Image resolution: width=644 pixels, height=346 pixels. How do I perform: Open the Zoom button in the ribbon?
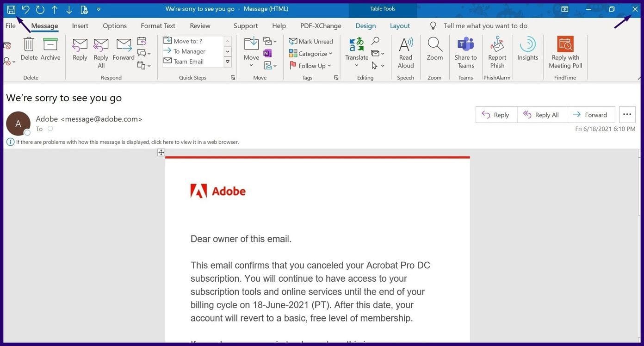(x=434, y=49)
